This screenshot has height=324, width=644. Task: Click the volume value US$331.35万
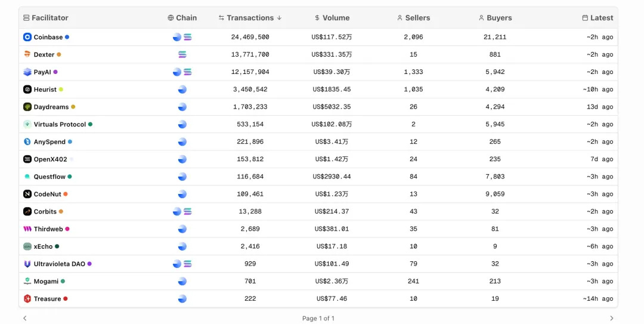[x=332, y=54]
